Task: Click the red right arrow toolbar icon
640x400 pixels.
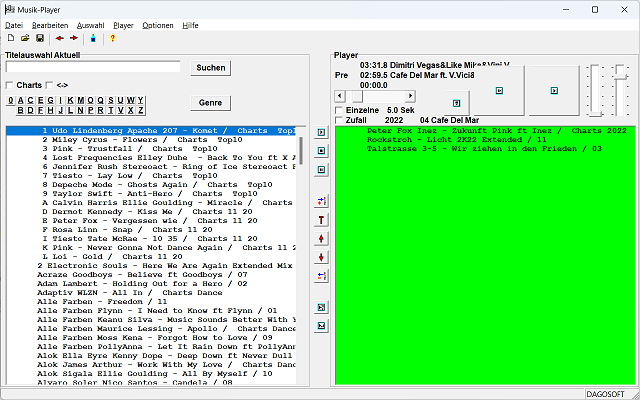Action: [x=74, y=38]
